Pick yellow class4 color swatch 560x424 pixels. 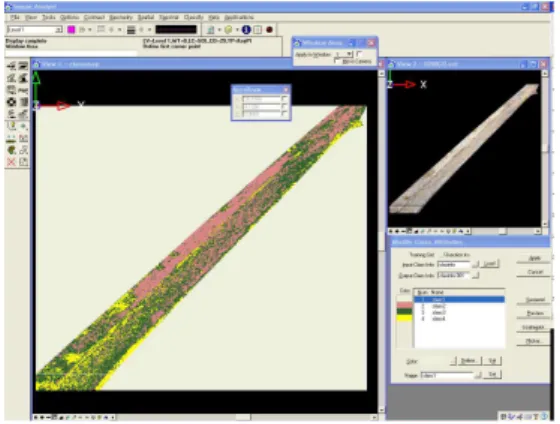pyautogui.click(x=405, y=318)
